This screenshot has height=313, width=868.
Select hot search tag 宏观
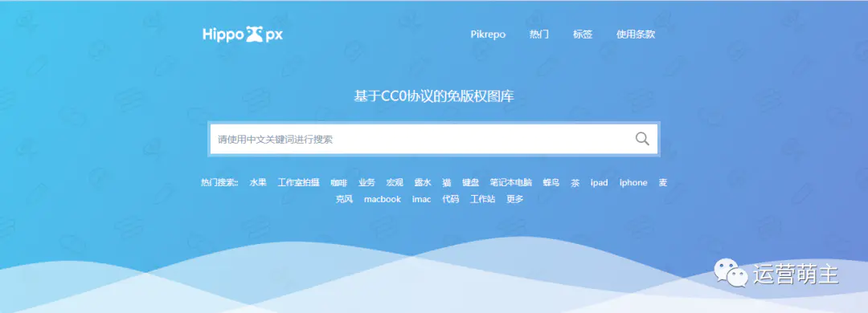click(x=395, y=182)
